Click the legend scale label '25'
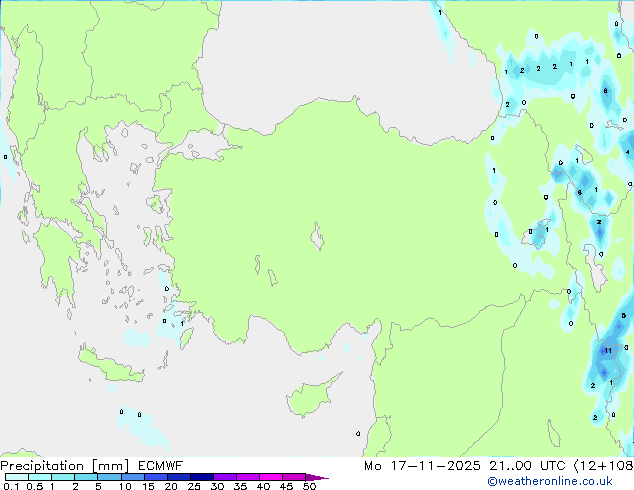 tap(194, 486)
